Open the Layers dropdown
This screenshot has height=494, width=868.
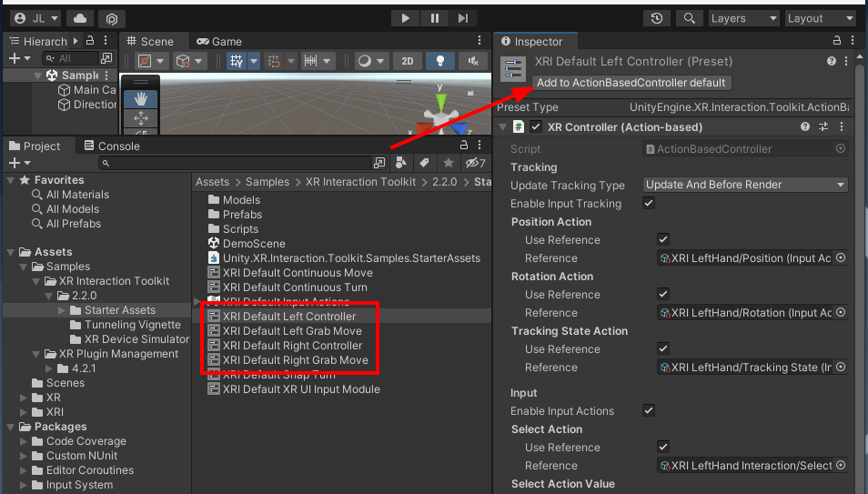742,18
